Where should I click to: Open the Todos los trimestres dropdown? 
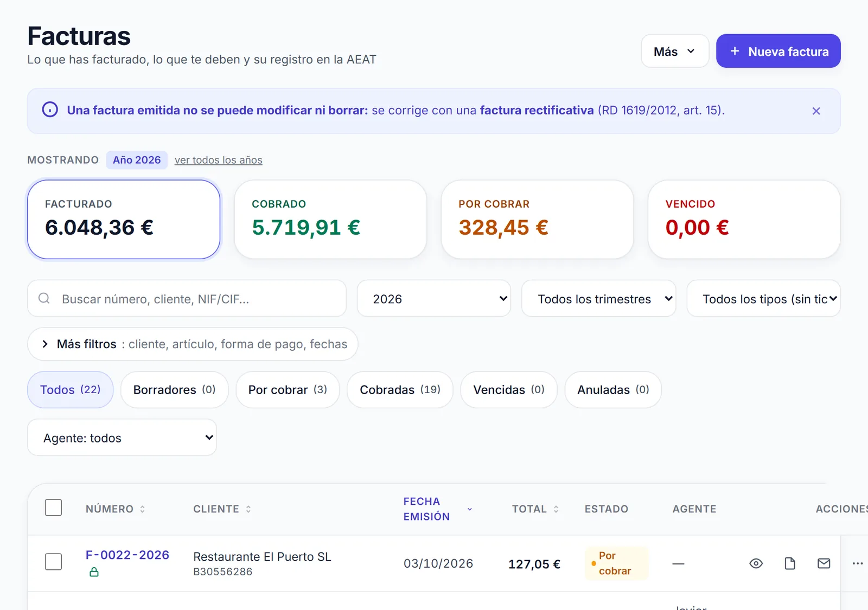599,298
